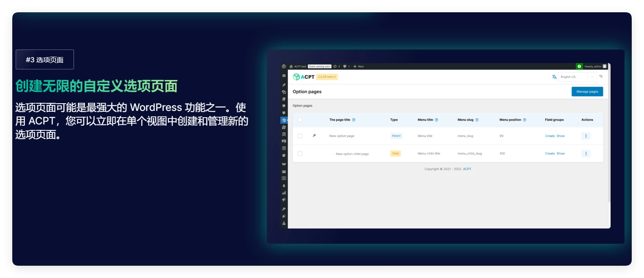Click the WordPress logo in admin bar

pos(284,66)
